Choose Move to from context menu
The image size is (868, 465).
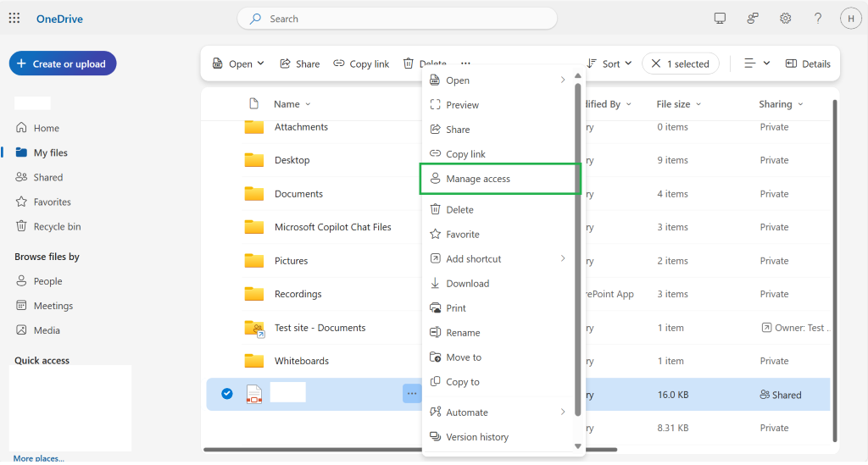[x=498, y=357]
